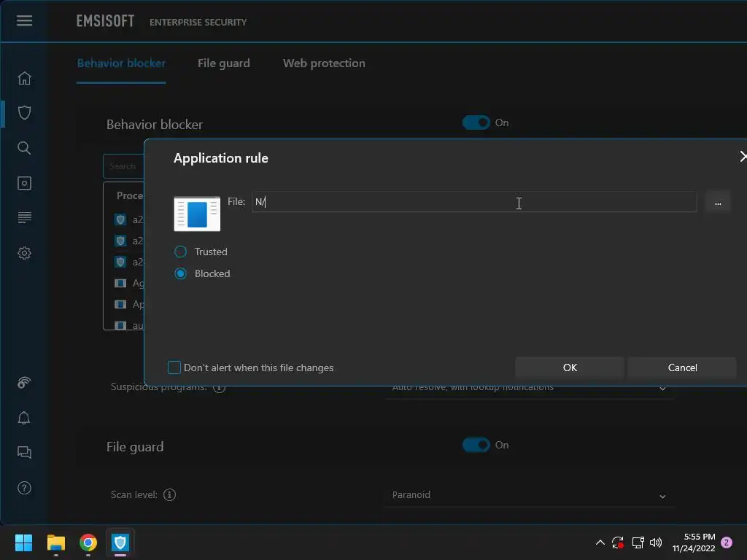Open Help question mark icon
This screenshot has width=747, height=560.
24,488
